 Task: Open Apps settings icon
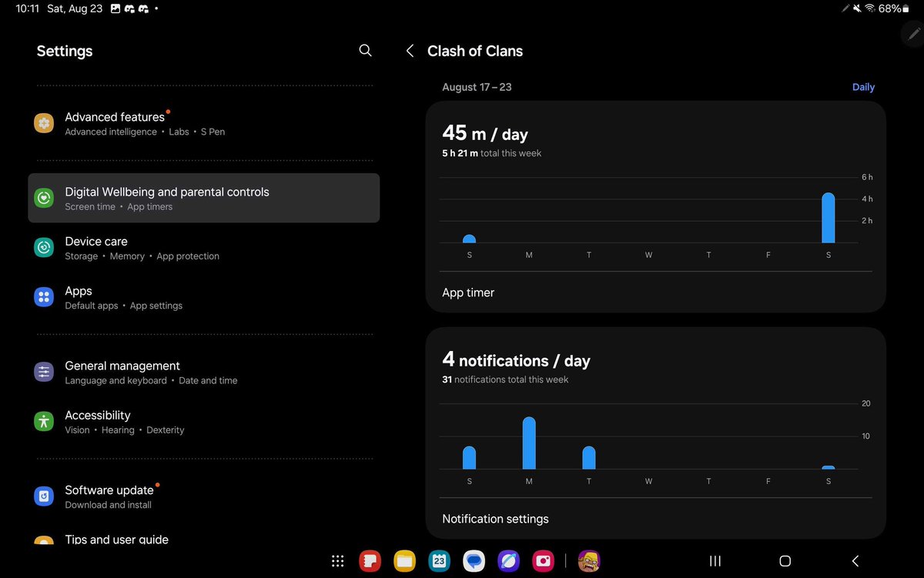click(44, 297)
